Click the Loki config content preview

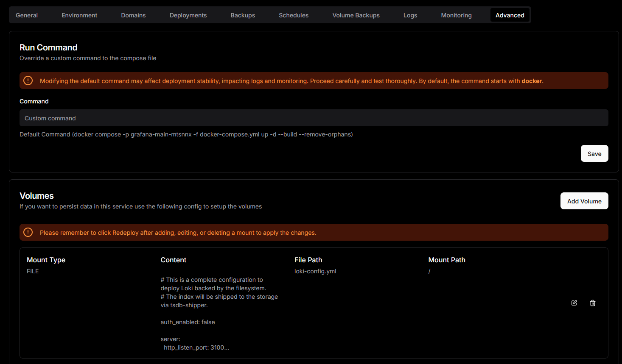point(219,314)
